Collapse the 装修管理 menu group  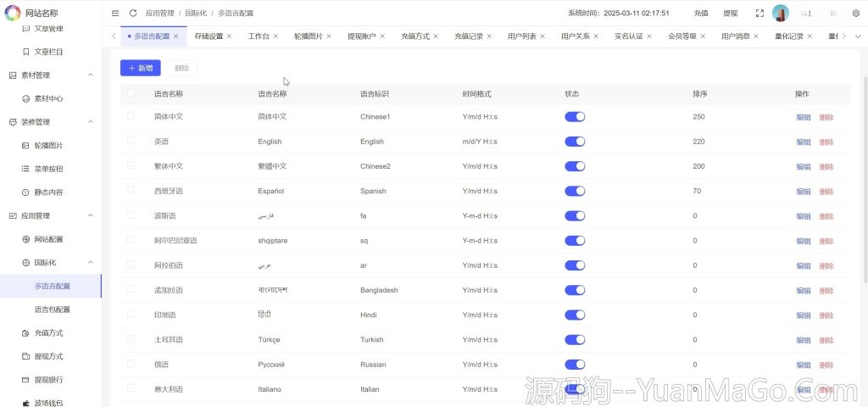(91, 122)
